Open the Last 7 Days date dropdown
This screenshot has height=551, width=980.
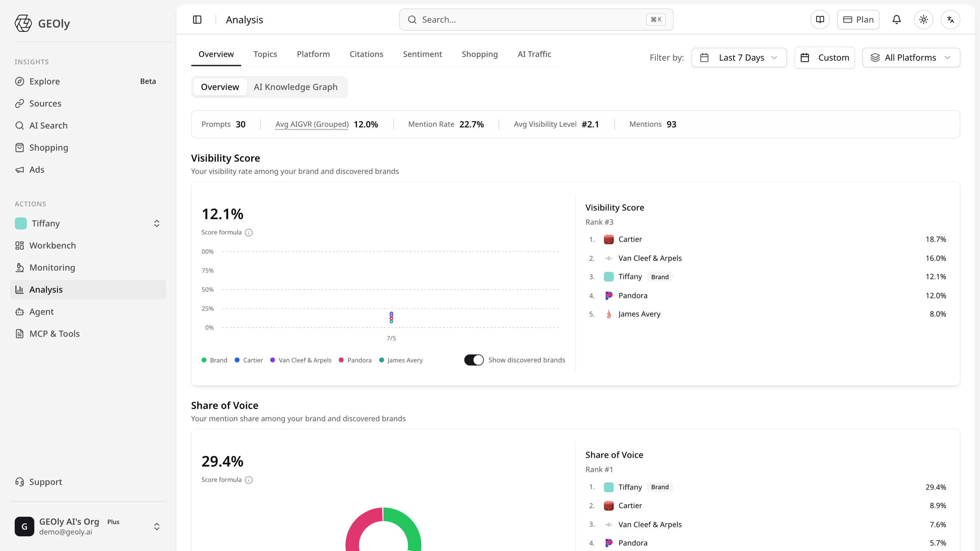(739, 57)
